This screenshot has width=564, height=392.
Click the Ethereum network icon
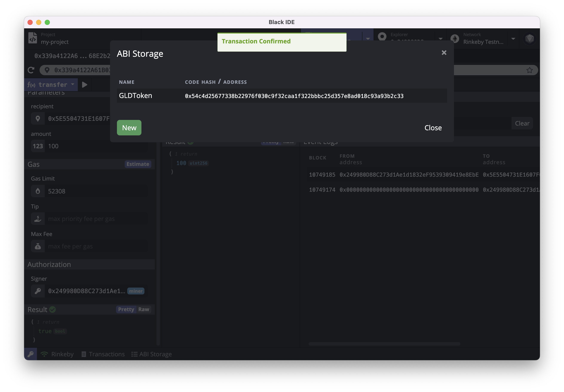(455, 38)
